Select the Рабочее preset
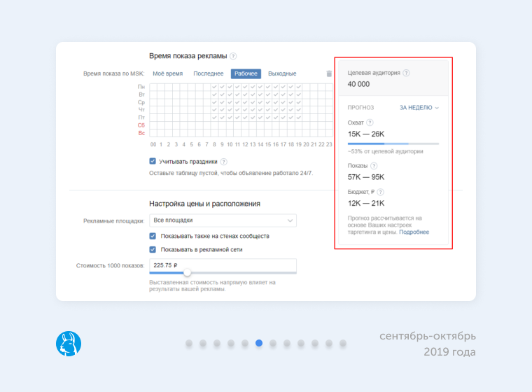 tap(246, 73)
